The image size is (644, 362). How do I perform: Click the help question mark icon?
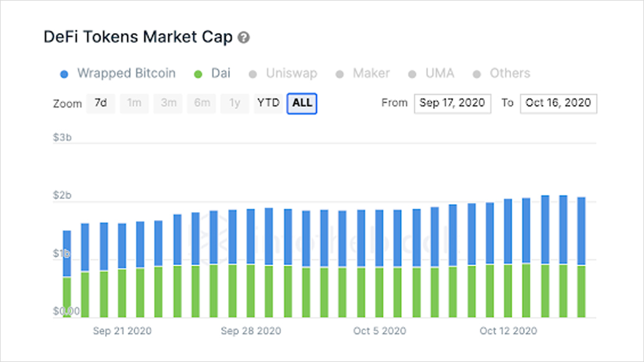tap(244, 38)
